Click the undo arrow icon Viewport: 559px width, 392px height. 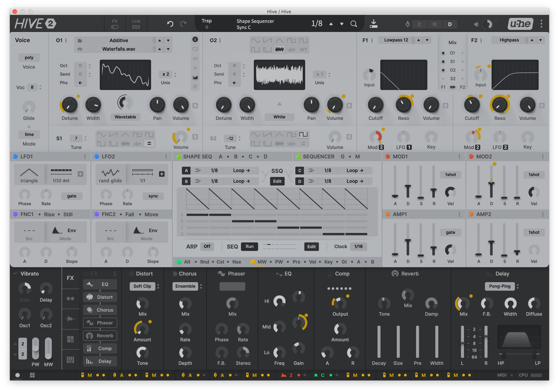pyautogui.click(x=170, y=24)
